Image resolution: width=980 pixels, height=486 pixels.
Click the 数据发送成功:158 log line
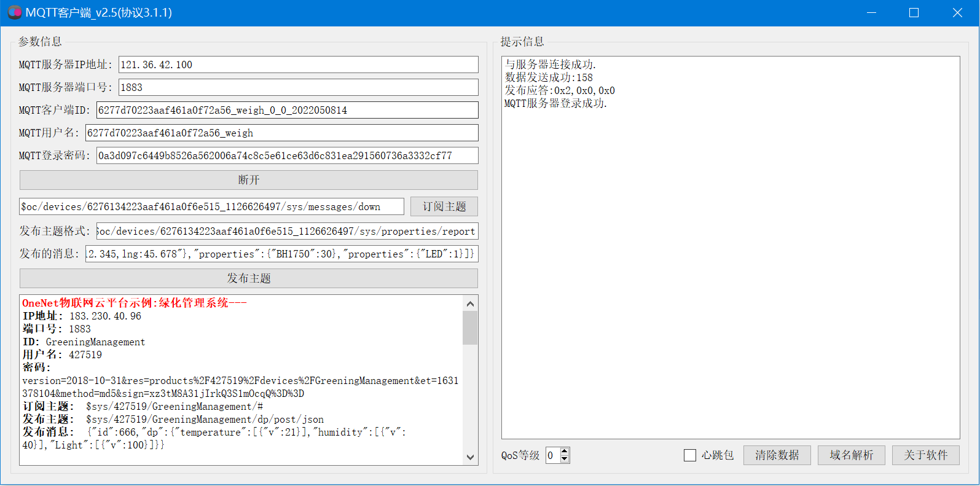pos(549,77)
